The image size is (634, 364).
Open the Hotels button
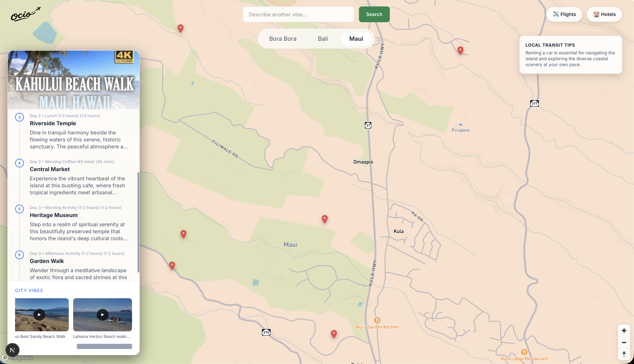604,14
